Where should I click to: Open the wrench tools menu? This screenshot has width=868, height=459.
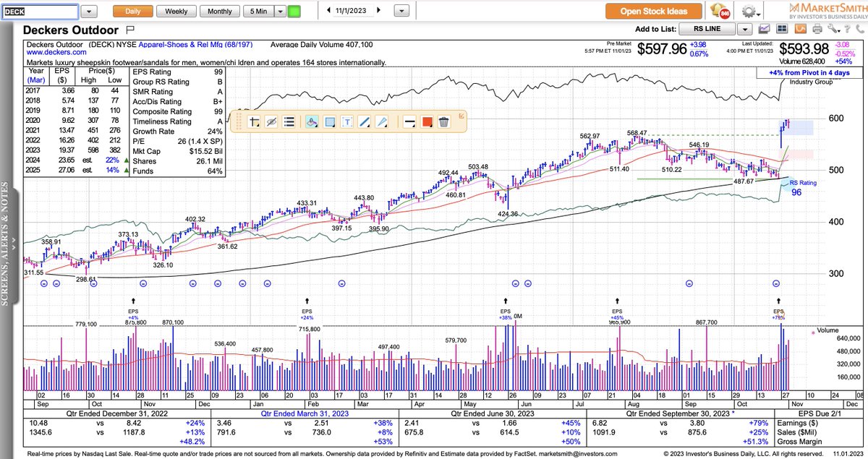(x=834, y=29)
